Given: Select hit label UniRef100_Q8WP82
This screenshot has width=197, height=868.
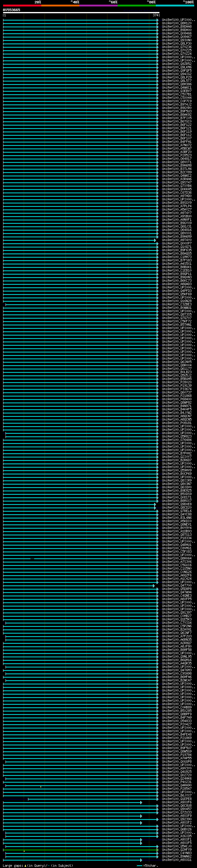Looking at the screenshot, I should point(177,402).
